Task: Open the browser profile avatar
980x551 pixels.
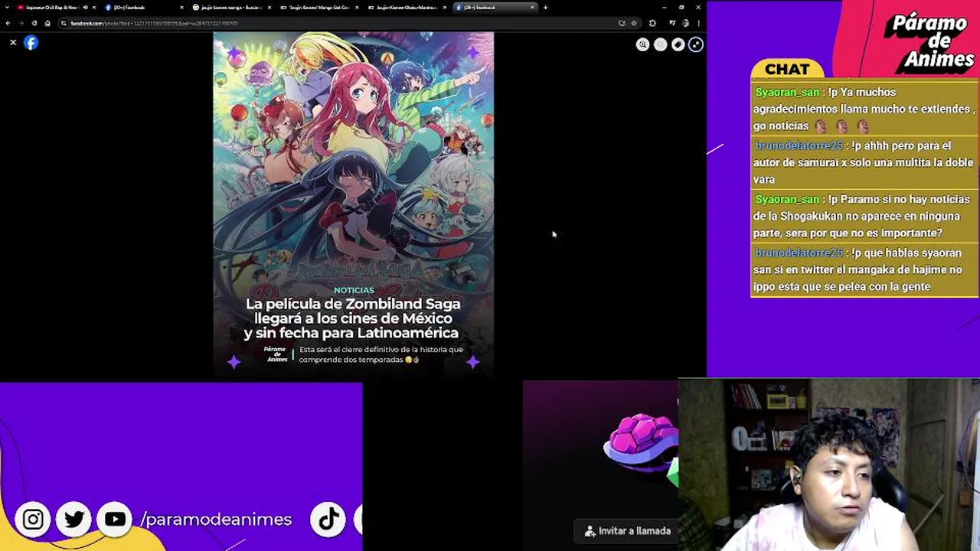Action: [x=685, y=23]
